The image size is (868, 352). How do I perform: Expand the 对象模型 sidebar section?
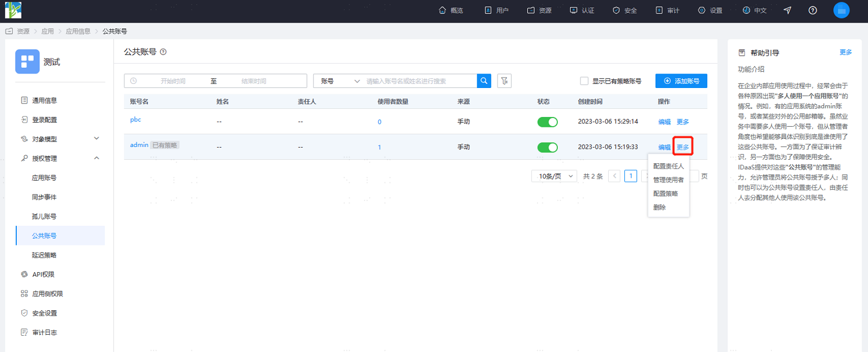60,139
